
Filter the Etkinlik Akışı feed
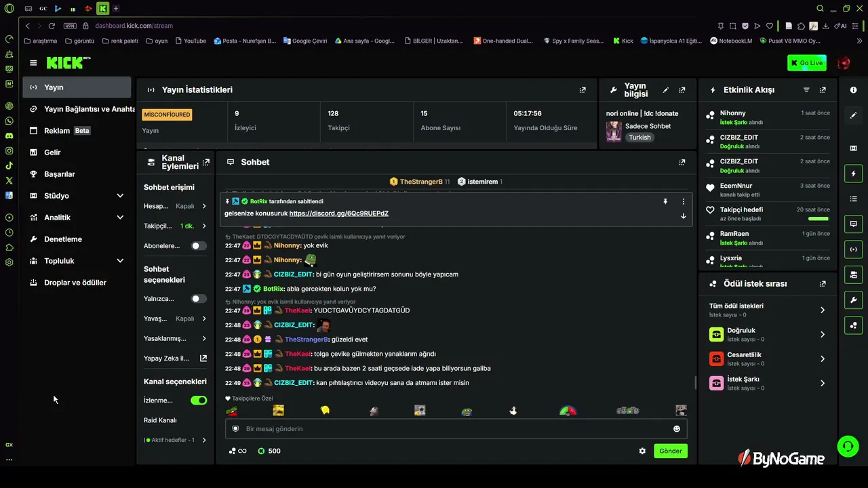tap(806, 89)
